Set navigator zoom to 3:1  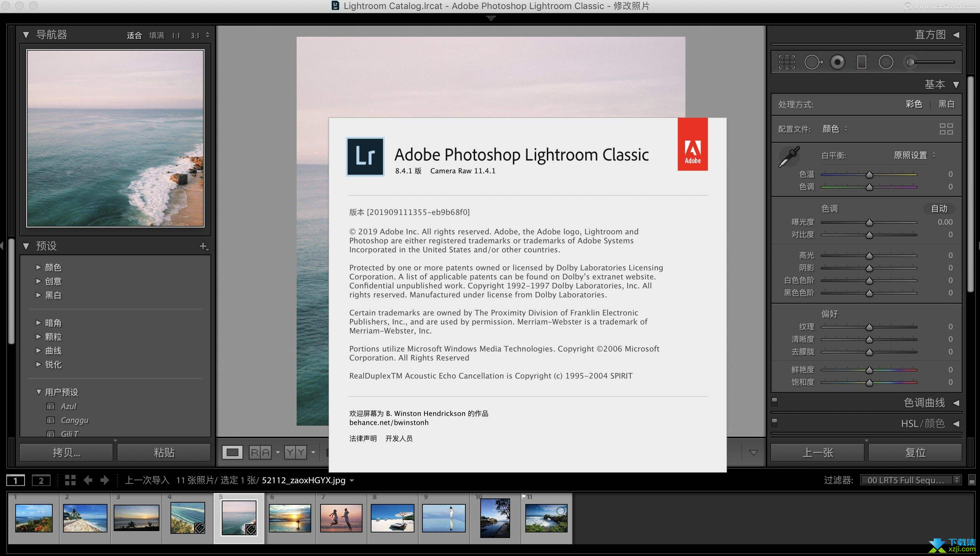(195, 35)
